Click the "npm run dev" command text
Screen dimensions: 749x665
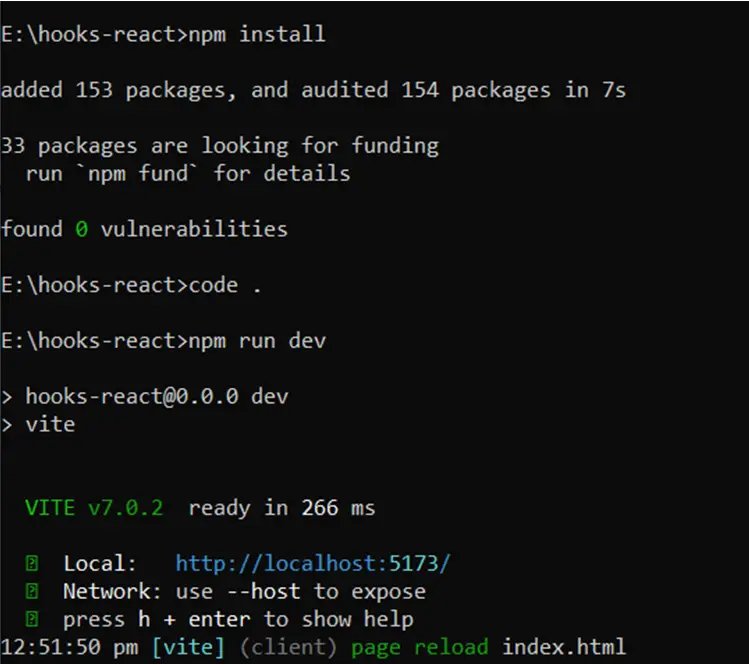coord(256,341)
